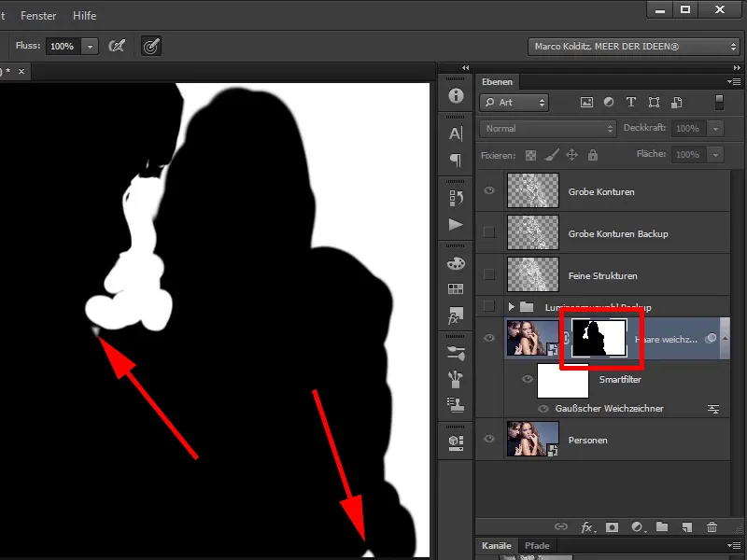Filter layers by pixel layers icon
This screenshot has height=560, width=747.
(x=586, y=102)
